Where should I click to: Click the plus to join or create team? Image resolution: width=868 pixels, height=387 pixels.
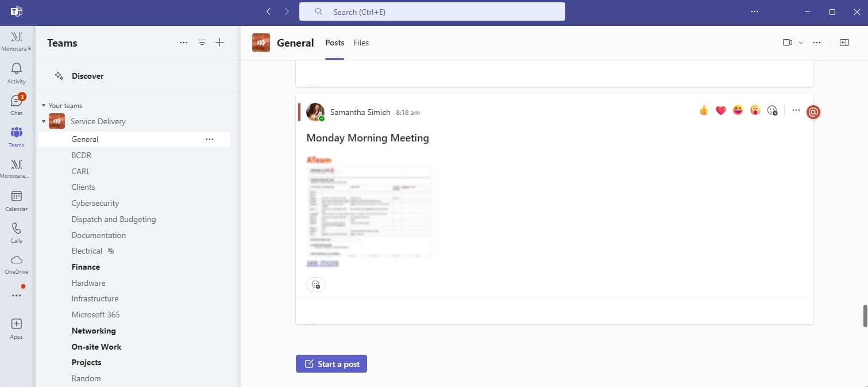219,43
